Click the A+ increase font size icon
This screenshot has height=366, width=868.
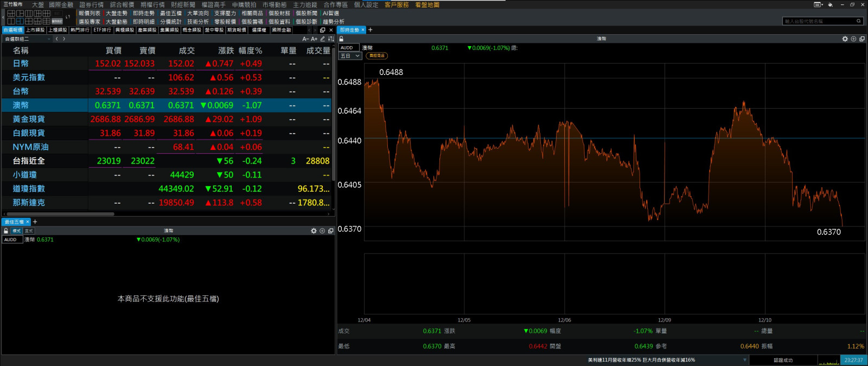[x=314, y=39]
